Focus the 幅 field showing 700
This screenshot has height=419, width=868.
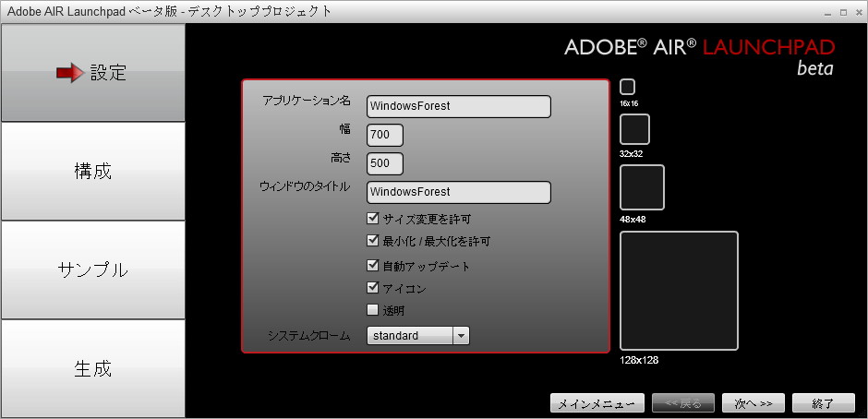(x=385, y=135)
